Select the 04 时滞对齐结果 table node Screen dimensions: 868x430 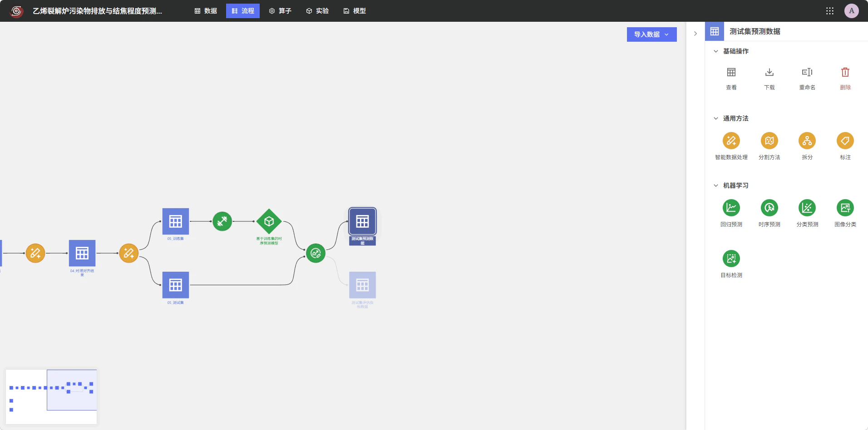point(82,253)
